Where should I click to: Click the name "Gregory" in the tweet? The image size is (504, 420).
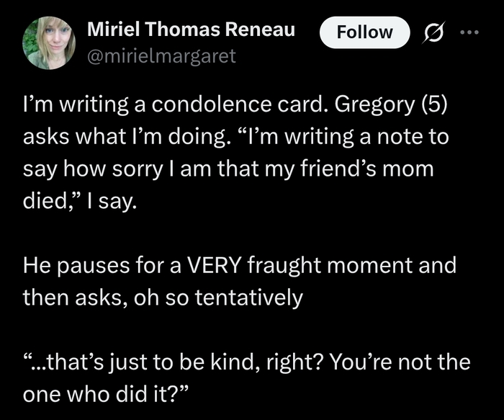pos(374,105)
